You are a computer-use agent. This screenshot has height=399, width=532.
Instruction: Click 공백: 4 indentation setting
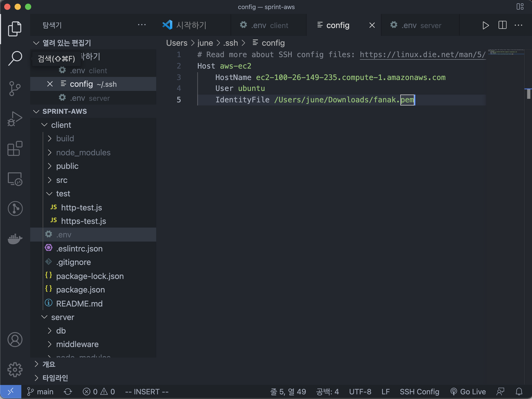pos(328,392)
